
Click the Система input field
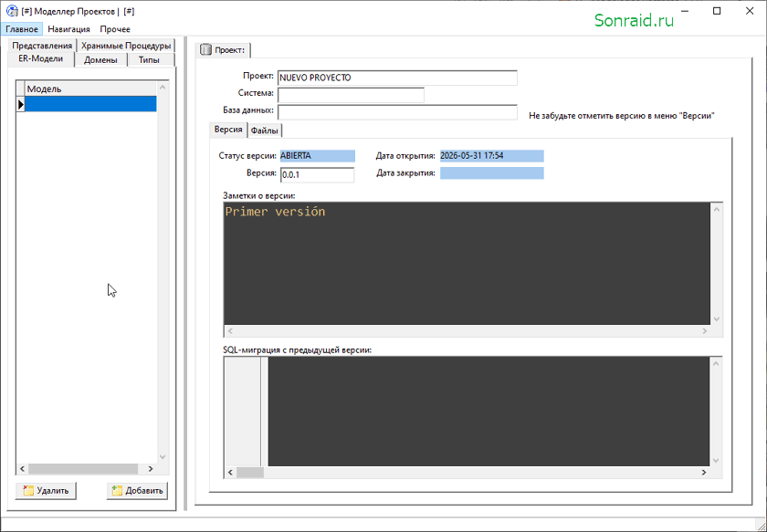[351, 95]
